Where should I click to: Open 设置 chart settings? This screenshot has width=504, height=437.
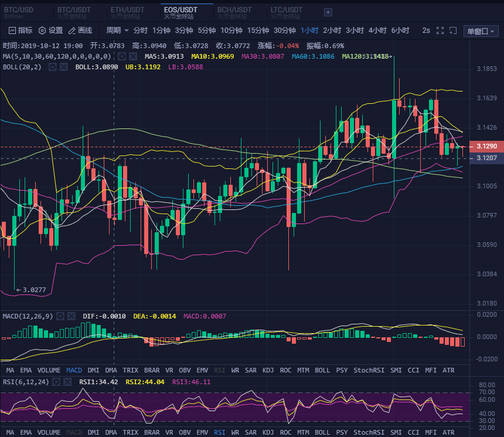pos(50,31)
